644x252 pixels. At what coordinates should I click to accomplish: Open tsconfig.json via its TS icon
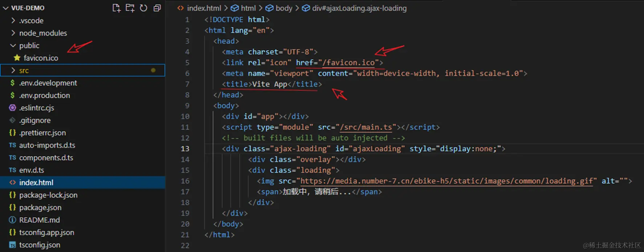coord(12,245)
